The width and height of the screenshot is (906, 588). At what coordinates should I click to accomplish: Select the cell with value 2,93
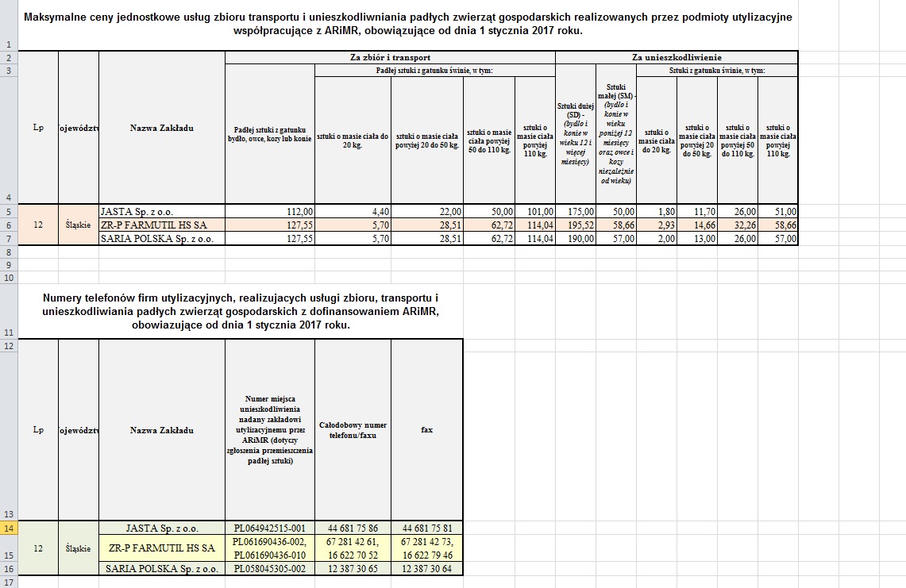pos(657,225)
